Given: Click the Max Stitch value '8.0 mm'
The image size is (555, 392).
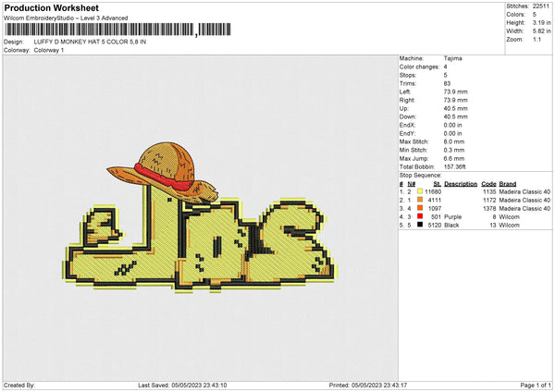Looking at the screenshot, I should [x=454, y=141].
